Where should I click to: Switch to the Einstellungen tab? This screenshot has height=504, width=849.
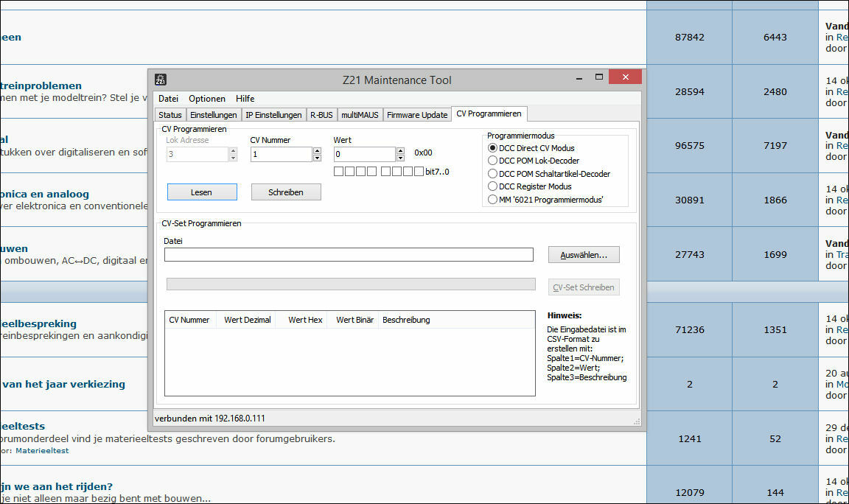pyautogui.click(x=213, y=115)
